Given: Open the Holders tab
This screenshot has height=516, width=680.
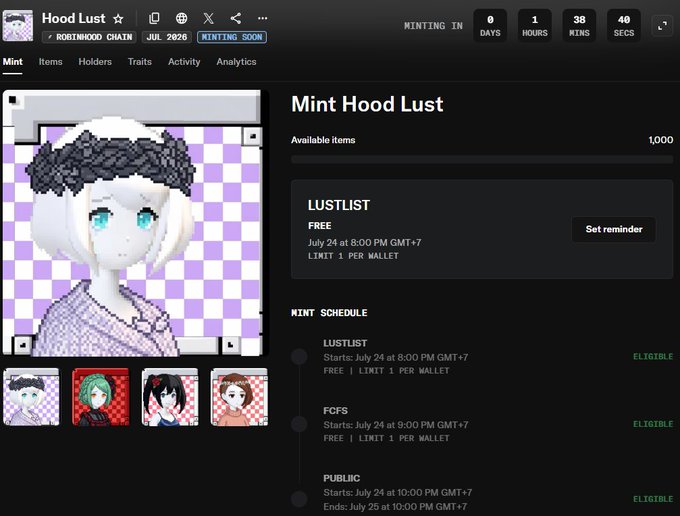Looking at the screenshot, I should 95,62.
